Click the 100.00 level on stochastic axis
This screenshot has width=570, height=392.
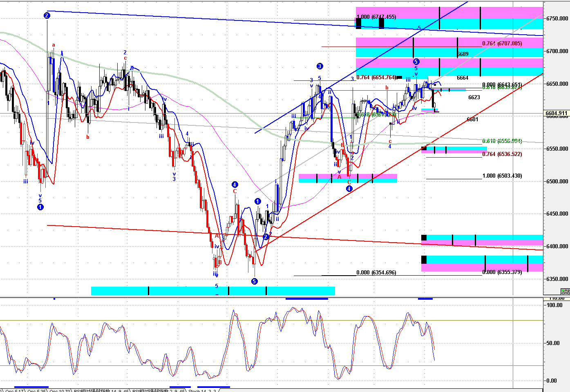coord(555,305)
